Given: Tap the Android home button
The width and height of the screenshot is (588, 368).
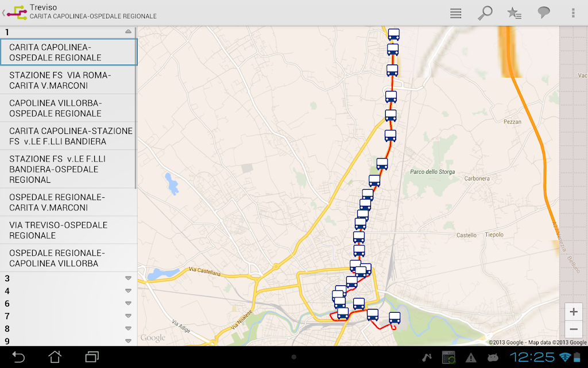Looking at the screenshot, I should click(x=55, y=356).
